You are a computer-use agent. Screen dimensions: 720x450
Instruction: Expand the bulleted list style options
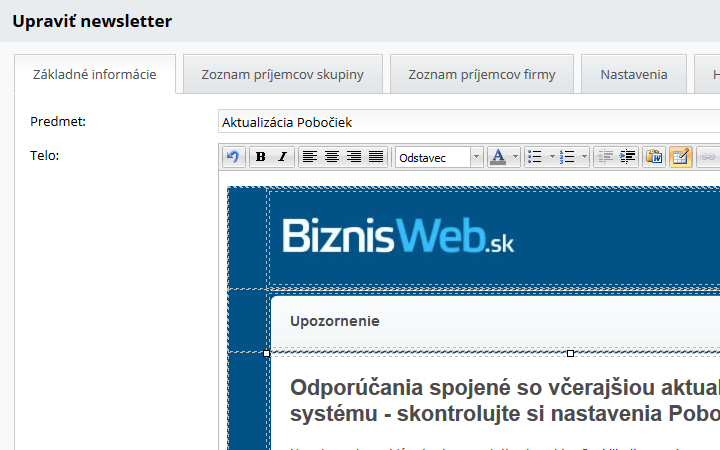click(551, 157)
